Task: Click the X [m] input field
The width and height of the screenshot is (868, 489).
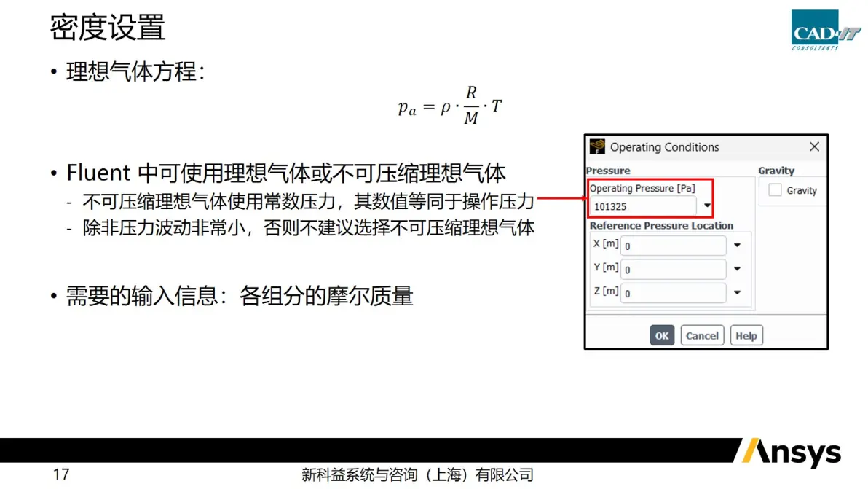Action: click(x=673, y=246)
